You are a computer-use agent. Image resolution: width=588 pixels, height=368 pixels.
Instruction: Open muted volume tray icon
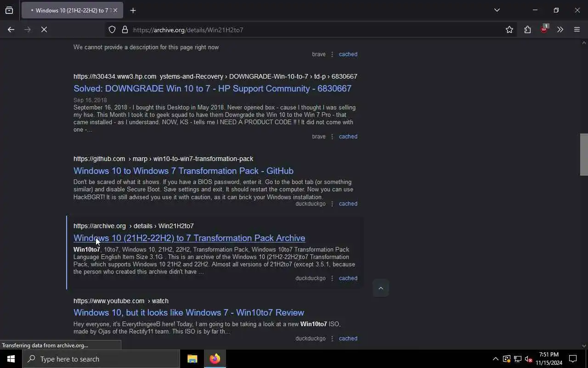click(x=529, y=359)
